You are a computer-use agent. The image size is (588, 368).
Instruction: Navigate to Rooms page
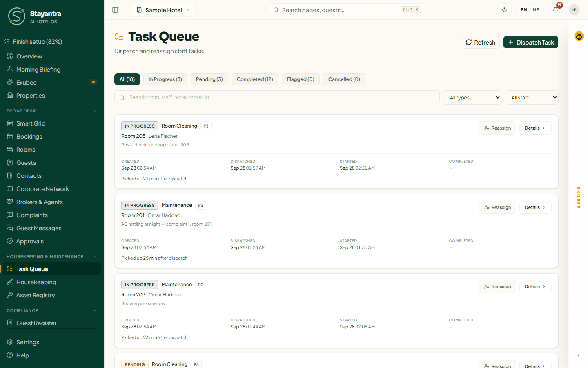52,150
